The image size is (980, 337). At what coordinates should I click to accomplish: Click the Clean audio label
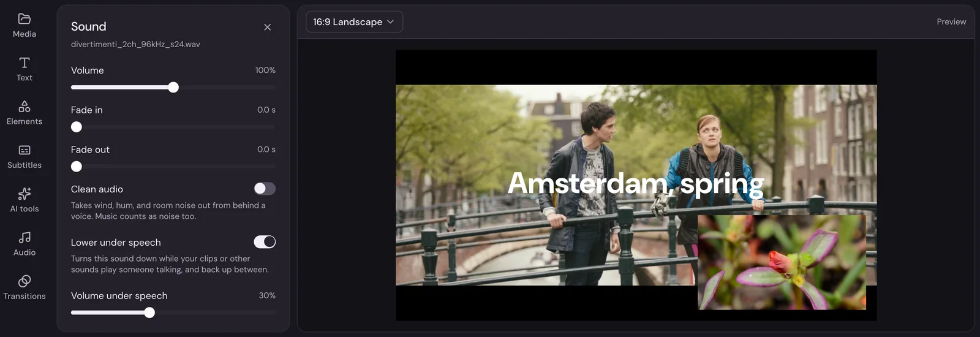point(97,189)
